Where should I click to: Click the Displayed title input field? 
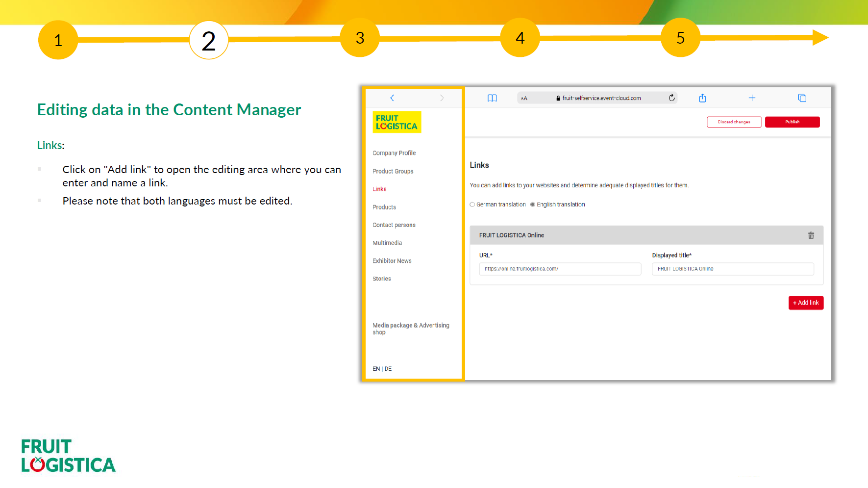pyautogui.click(x=733, y=269)
